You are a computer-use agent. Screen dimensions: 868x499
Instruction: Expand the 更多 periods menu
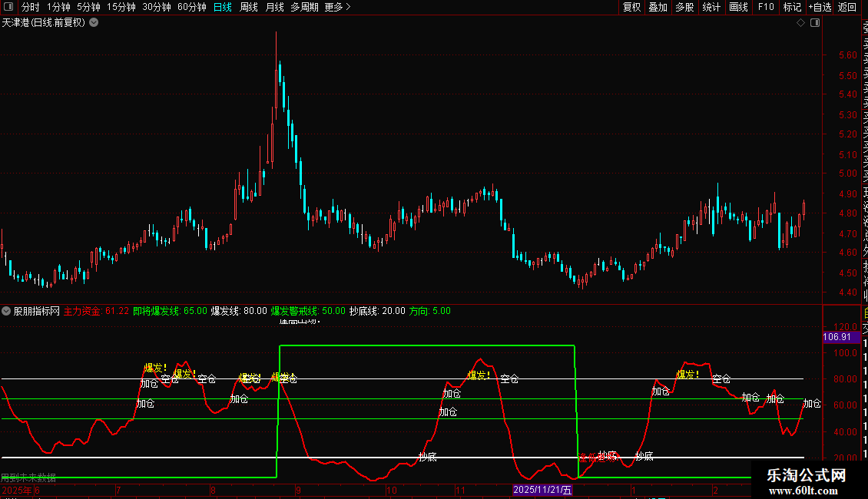click(338, 7)
